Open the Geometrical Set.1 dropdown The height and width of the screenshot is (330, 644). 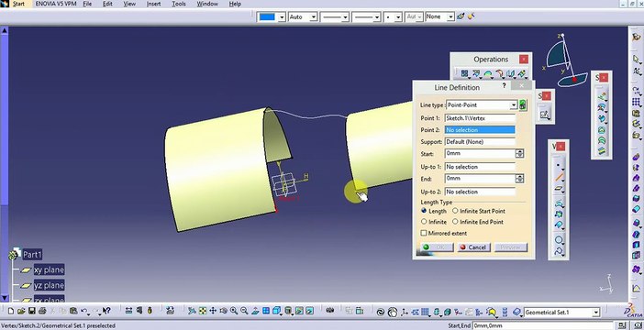pyautogui.click(x=596, y=313)
